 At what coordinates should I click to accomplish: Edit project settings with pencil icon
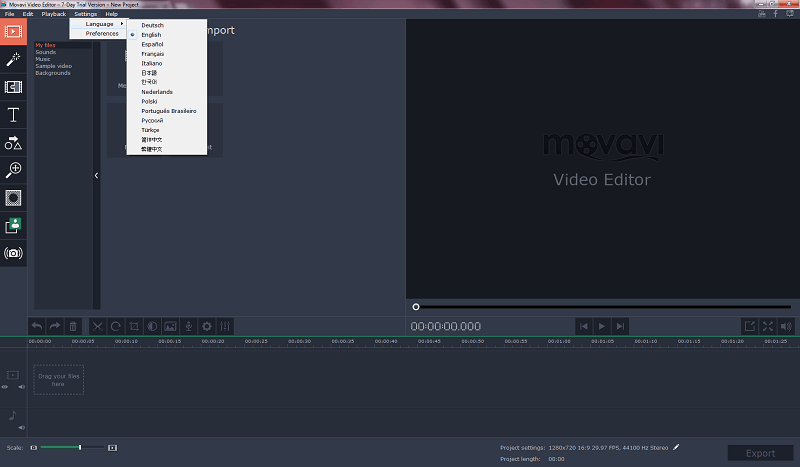pos(676,447)
